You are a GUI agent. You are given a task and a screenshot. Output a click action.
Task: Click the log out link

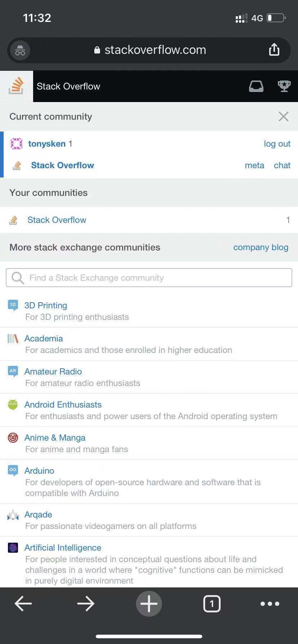click(x=277, y=144)
